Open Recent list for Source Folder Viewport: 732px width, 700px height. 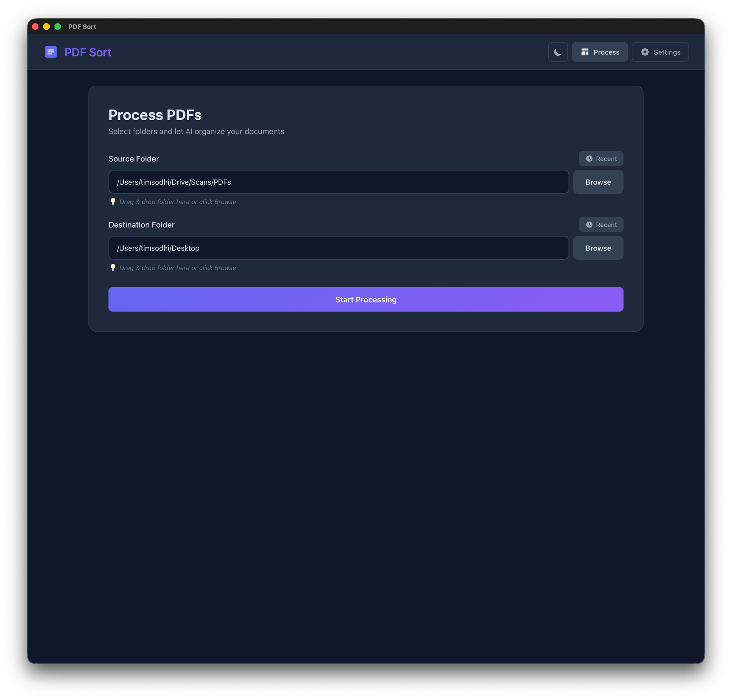601,159
